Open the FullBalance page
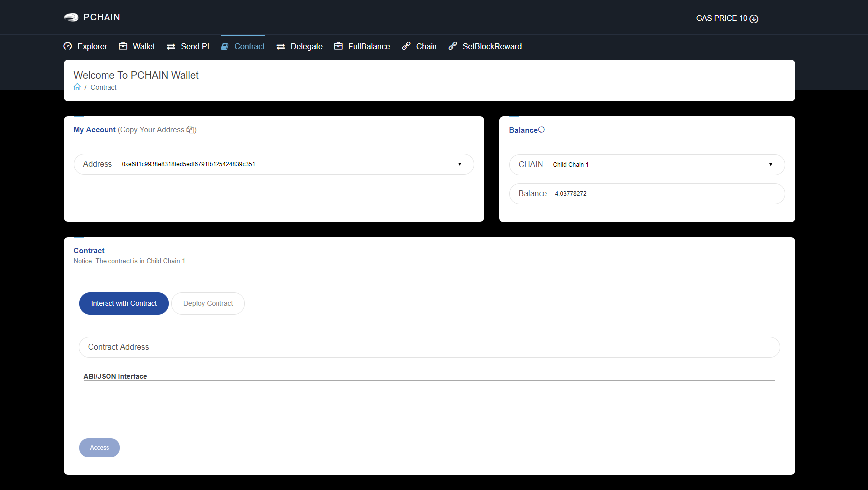The height and width of the screenshot is (490, 868). click(362, 46)
